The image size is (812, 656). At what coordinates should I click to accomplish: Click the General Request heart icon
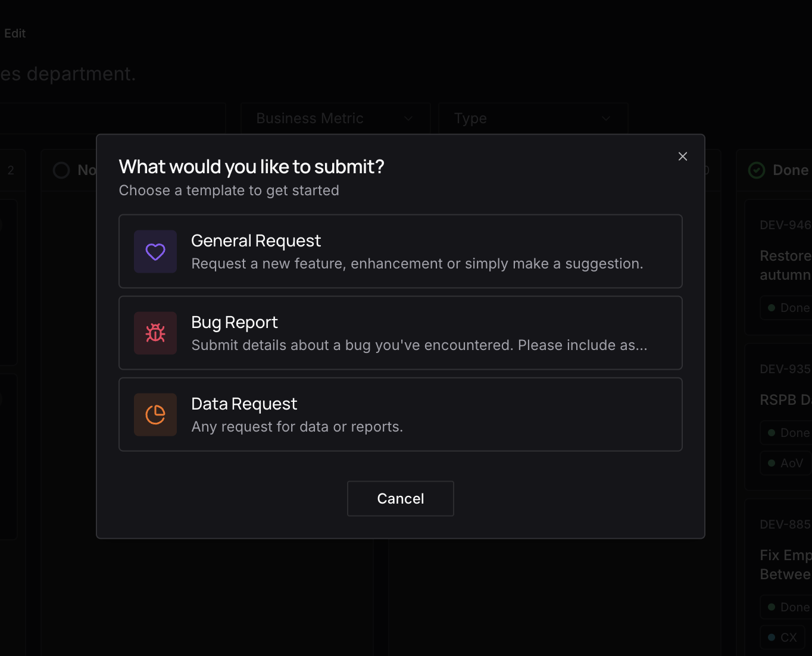155,251
